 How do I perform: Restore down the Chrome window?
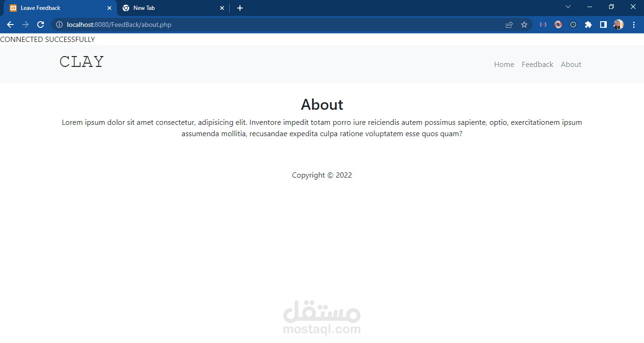(611, 7)
